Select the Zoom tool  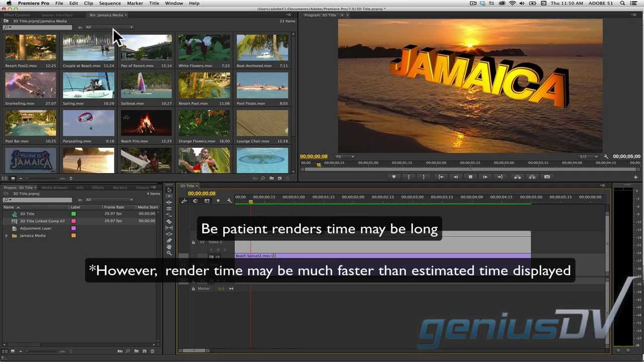point(169,253)
